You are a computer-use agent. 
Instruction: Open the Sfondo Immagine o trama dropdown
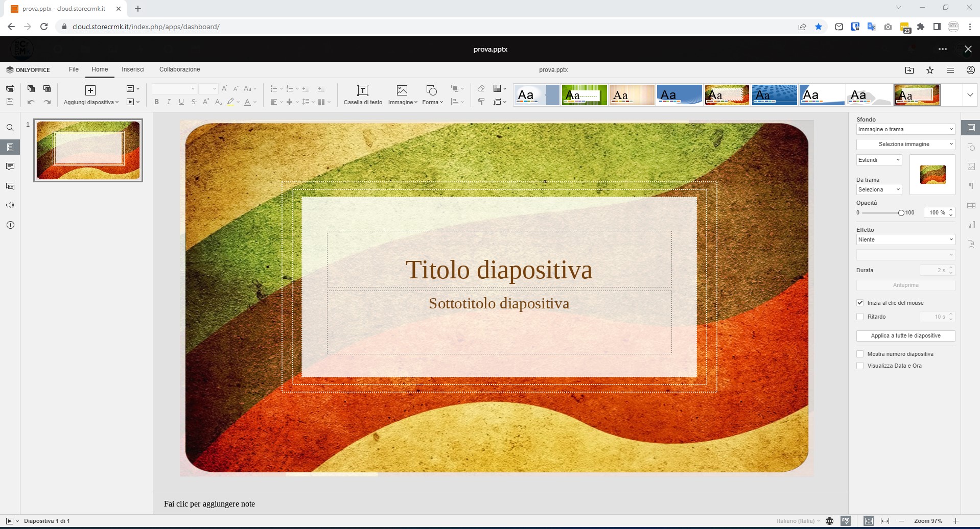tap(905, 129)
